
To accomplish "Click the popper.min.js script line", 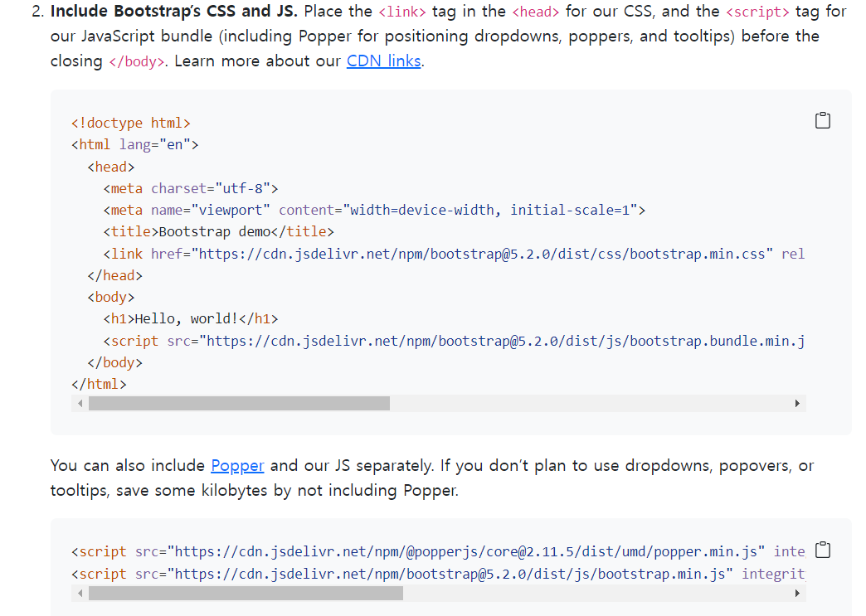I will pyautogui.click(x=439, y=551).
